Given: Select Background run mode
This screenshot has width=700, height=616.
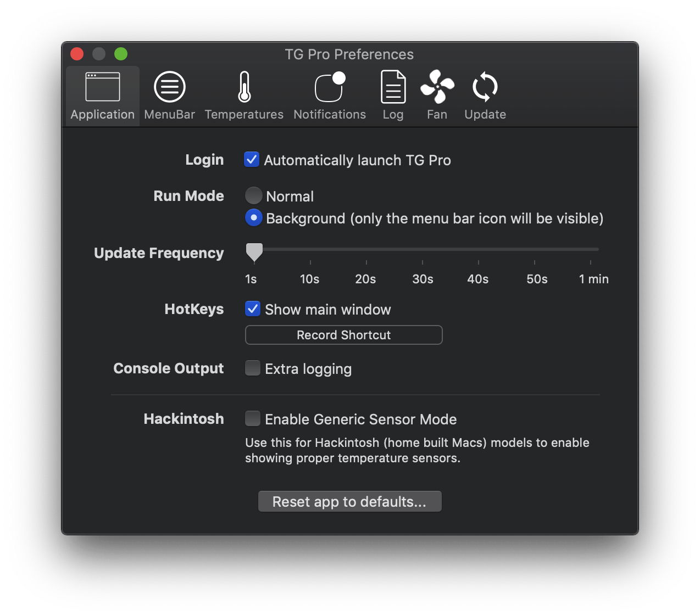Looking at the screenshot, I should [x=253, y=217].
